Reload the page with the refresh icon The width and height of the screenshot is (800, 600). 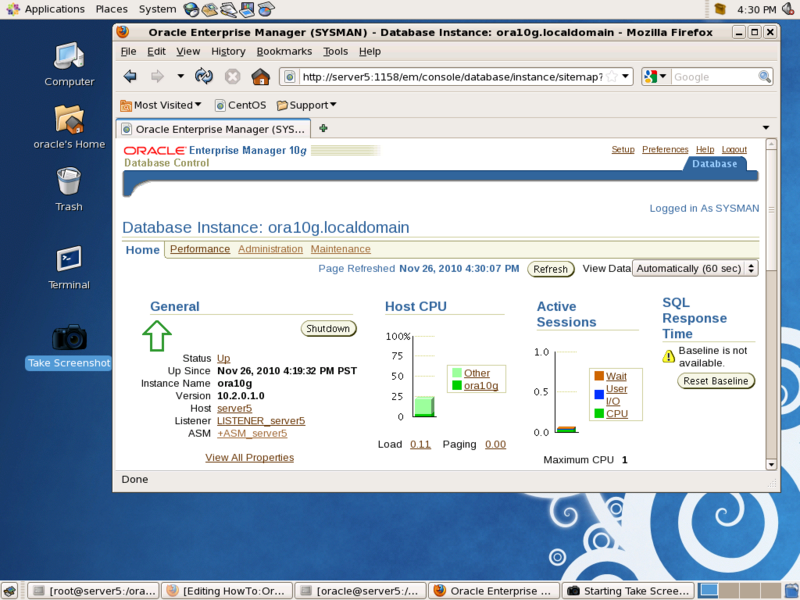pos(204,77)
